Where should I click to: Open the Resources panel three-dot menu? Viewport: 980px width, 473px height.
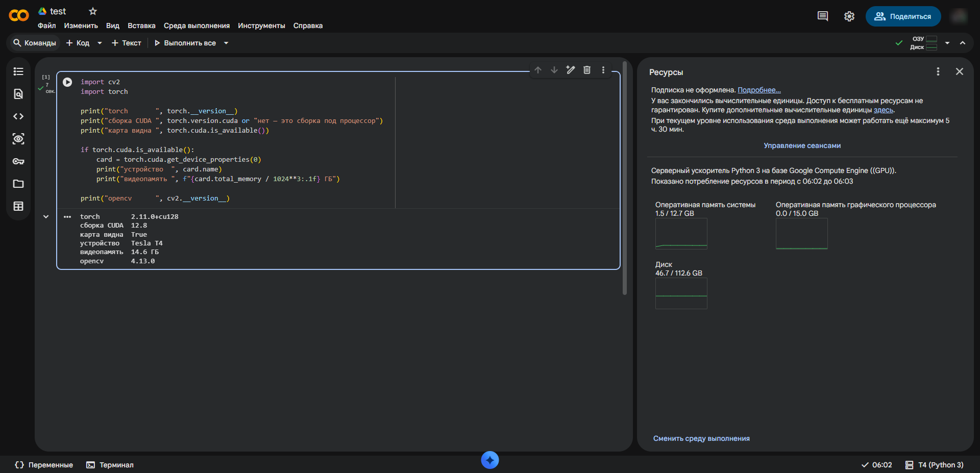pos(938,71)
